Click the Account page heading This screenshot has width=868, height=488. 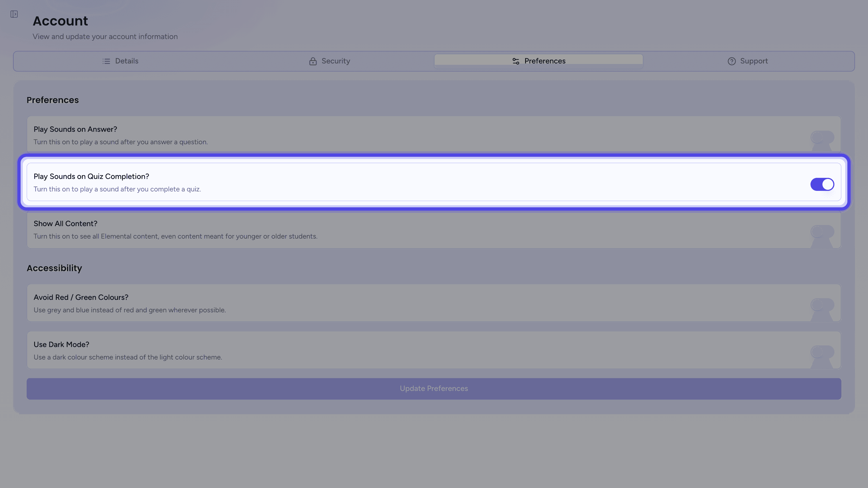tap(60, 21)
